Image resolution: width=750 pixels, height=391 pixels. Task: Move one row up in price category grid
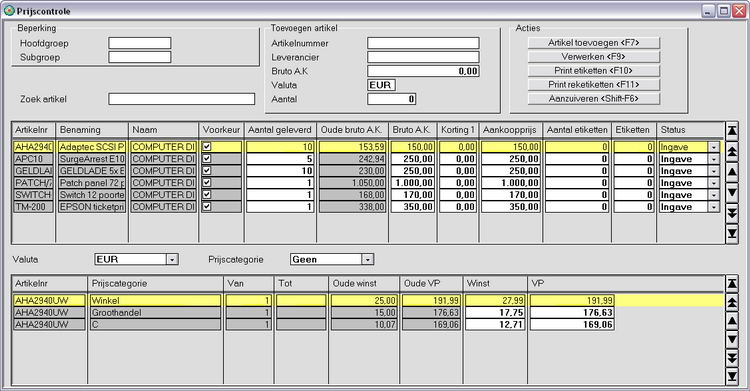(731, 321)
